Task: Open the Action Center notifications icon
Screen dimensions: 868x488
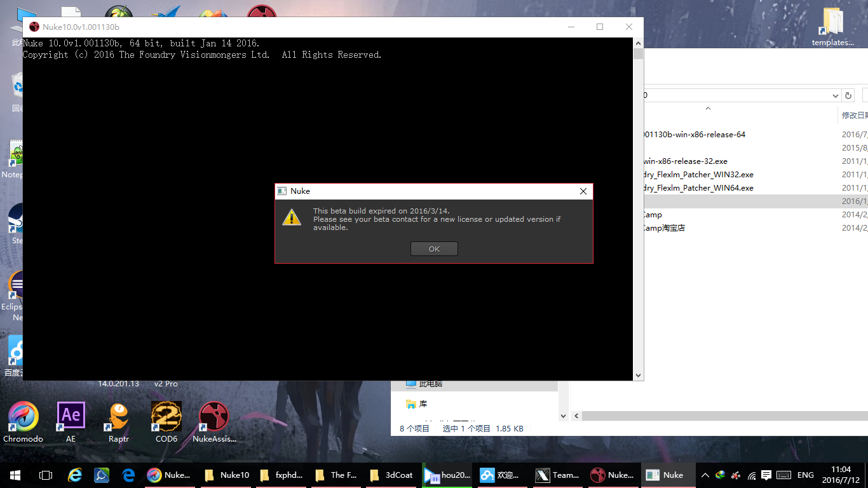Action: coord(766,475)
